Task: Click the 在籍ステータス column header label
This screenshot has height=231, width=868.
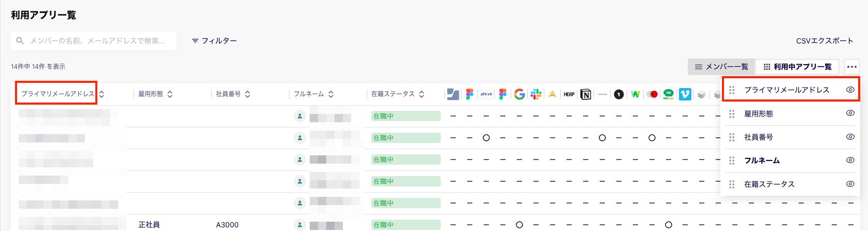Action: pos(393,94)
